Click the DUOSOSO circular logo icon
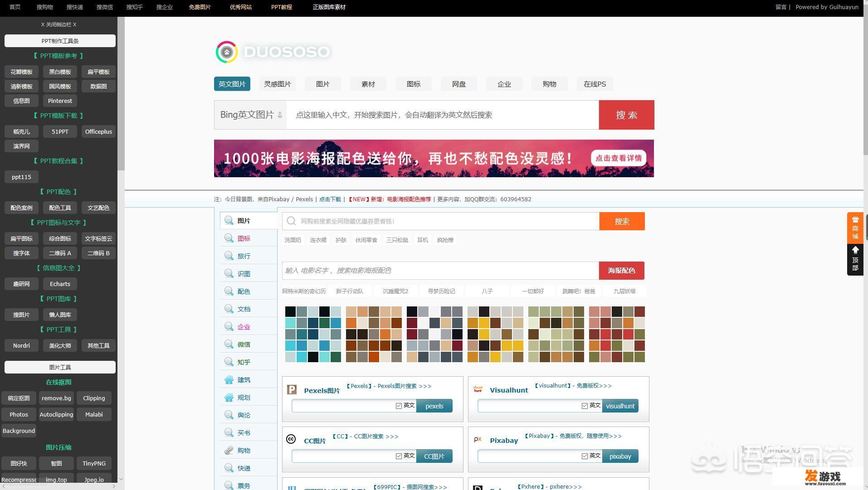 226,52
